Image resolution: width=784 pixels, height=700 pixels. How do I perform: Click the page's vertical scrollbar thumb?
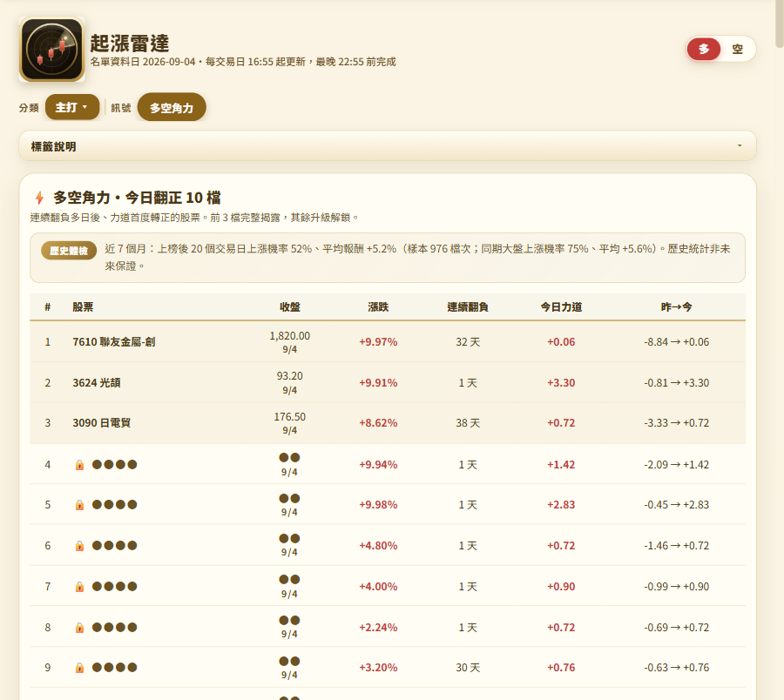pos(779,24)
